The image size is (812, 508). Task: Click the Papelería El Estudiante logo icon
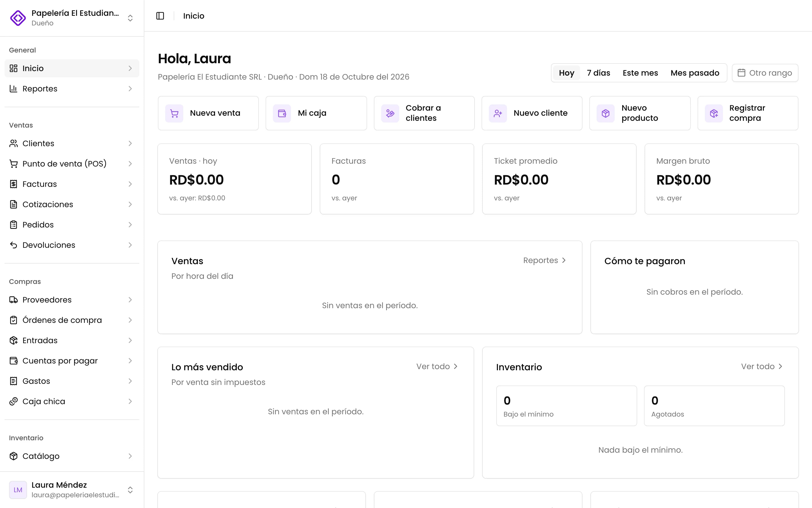18,18
